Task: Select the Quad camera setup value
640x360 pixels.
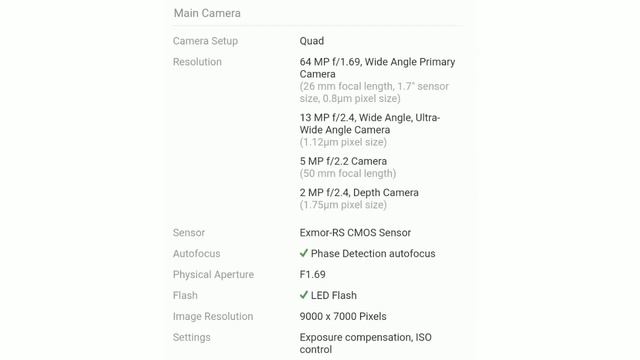Action: point(312,41)
